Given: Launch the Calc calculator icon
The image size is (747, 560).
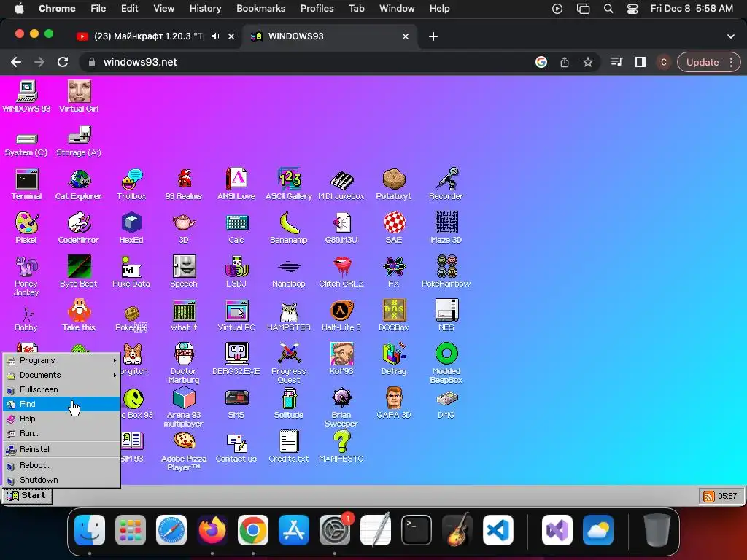Looking at the screenshot, I should [x=236, y=228].
